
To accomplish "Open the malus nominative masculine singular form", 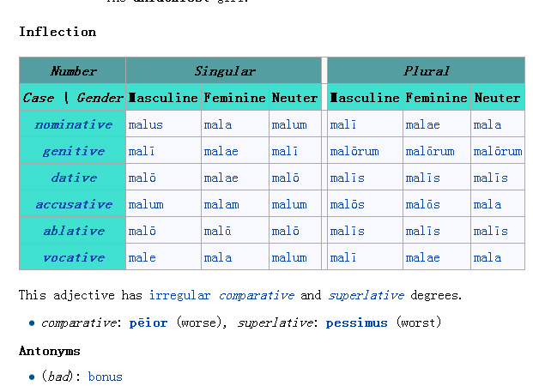I will click(145, 124).
